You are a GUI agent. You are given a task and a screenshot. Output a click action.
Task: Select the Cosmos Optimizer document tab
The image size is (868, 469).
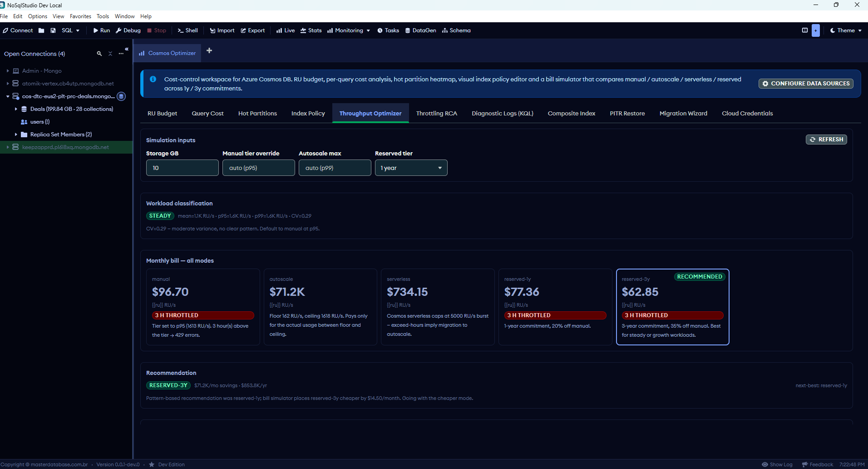167,53
